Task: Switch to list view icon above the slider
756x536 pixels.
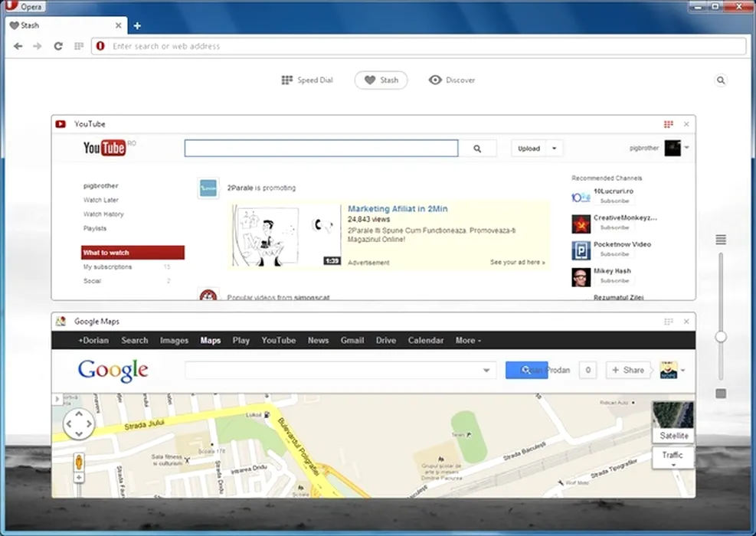Action: 721,240
